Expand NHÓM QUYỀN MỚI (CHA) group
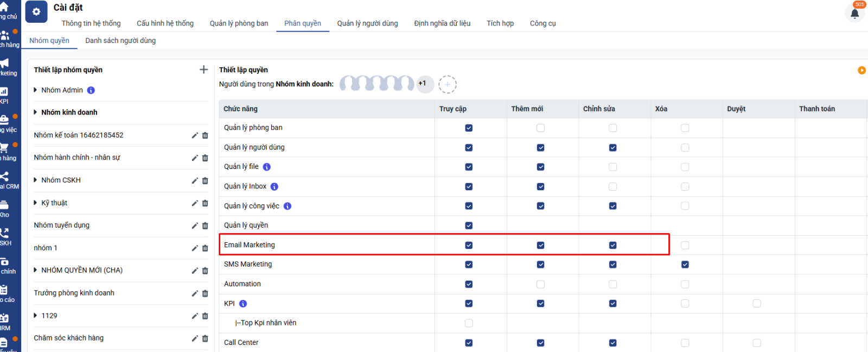The width and height of the screenshot is (868, 352). coord(36,271)
